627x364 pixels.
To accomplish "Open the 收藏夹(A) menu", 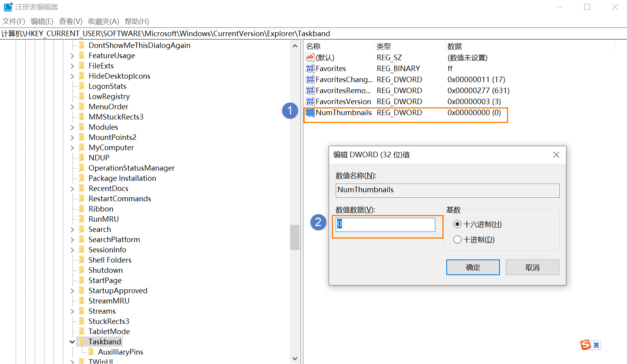I will pyautogui.click(x=104, y=21).
